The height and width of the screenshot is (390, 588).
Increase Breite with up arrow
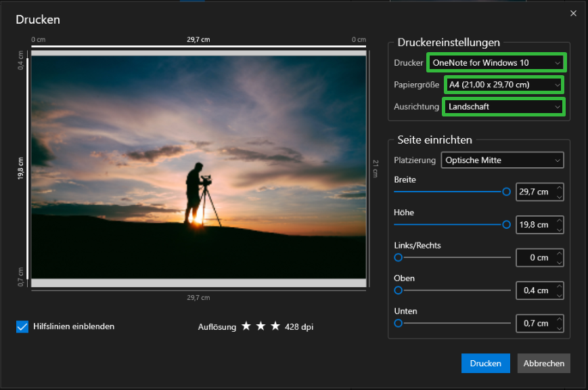click(559, 188)
